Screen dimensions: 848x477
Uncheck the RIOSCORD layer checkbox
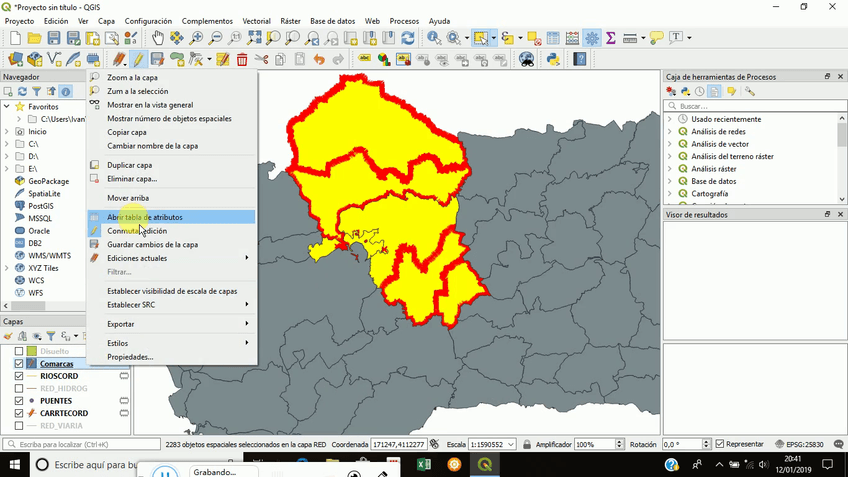pyautogui.click(x=19, y=376)
